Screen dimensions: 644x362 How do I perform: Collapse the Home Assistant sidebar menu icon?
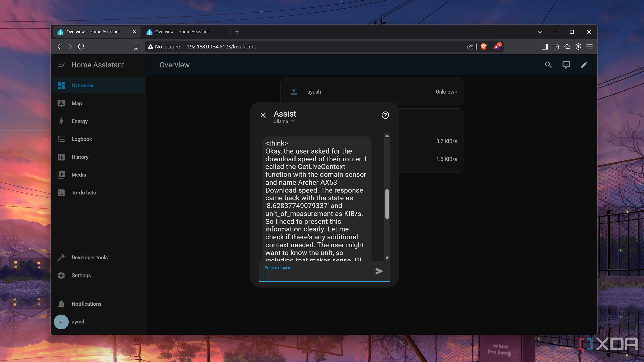click(x=61, y=65)
